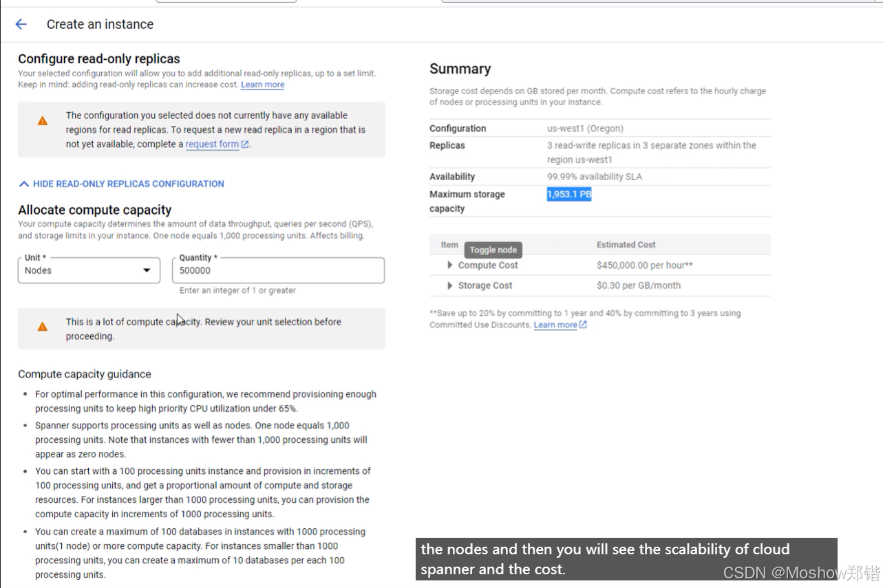Open the Unit dropdown showing Nodes

pyautogui.click(x=89, y=270)
